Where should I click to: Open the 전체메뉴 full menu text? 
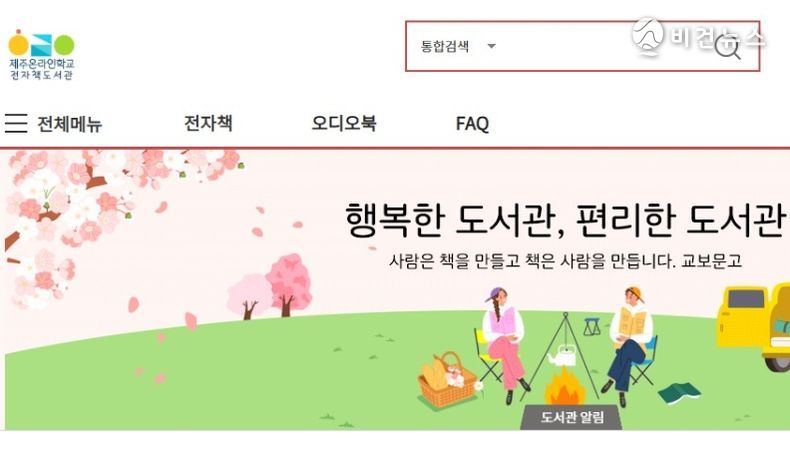click(70, 124)
